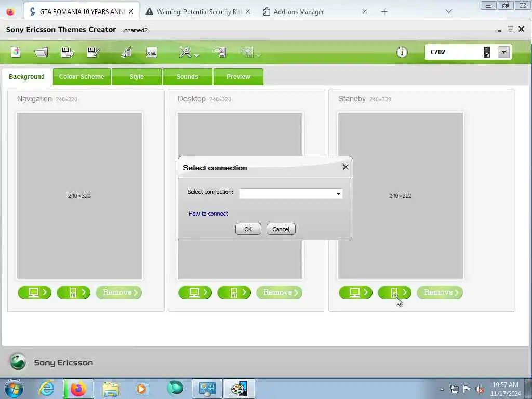The image size is (532, 399).
Task: Show hidden system tray icons arrow
Action: (x=442, y=389)
